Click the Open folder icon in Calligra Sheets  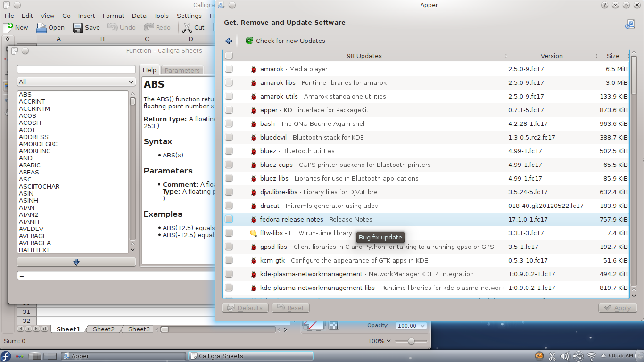click(x=41, y=28)
